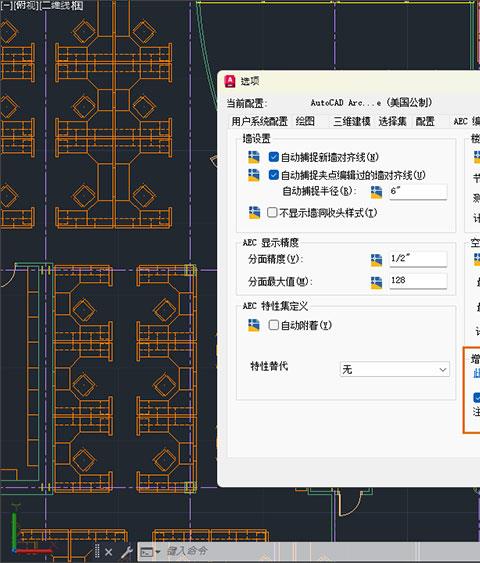
Task: Toggle 自动捕捉夹点编辑过的墙对齐线(U) checkbox
Action: [x=274, y=175]
